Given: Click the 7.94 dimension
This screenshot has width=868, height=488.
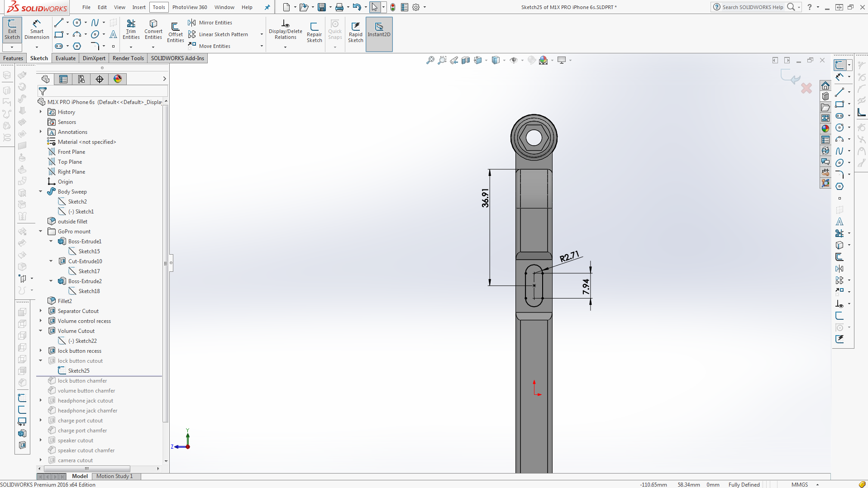Looking at the screenshot, I should (x=586, y=287).
